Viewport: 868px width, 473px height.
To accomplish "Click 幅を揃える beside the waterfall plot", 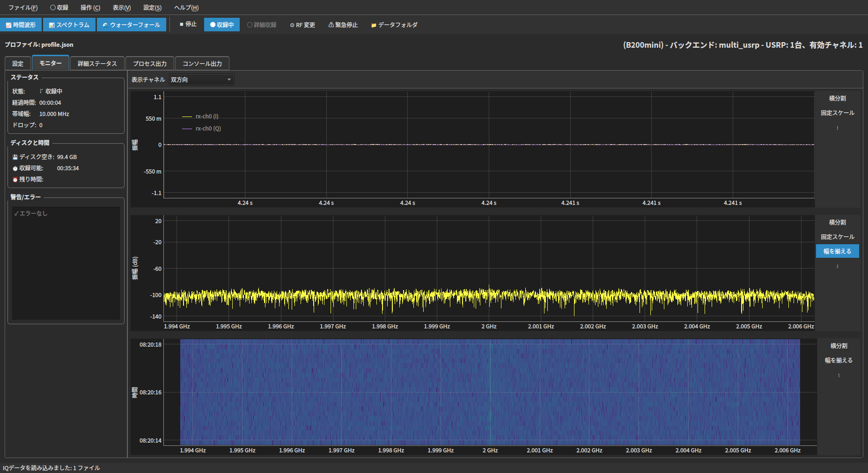I will pos(839,360).
